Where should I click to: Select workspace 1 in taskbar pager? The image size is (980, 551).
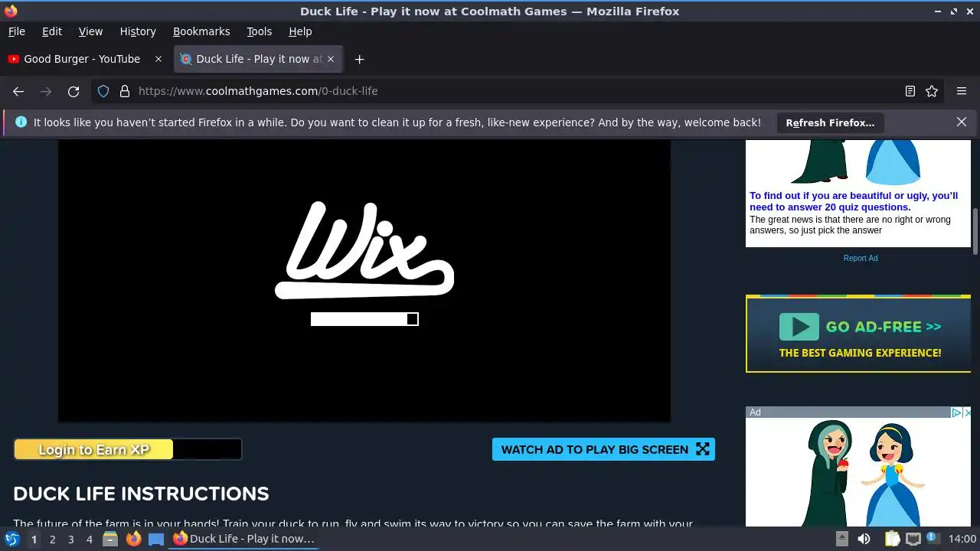[34, 539]
